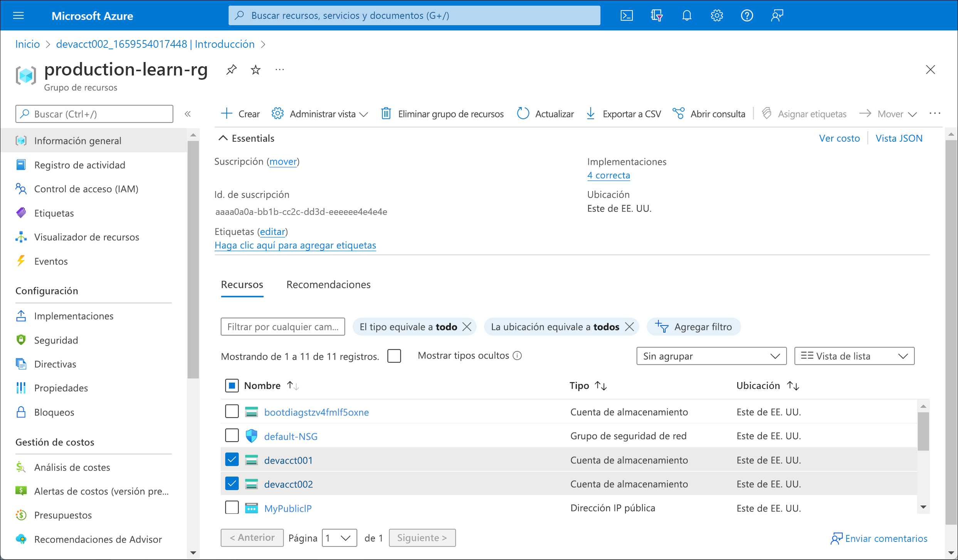This screenshot has width=958, height=560.
Task: Uncheck the devacct002 row checkbox
Action: (232, 483)
